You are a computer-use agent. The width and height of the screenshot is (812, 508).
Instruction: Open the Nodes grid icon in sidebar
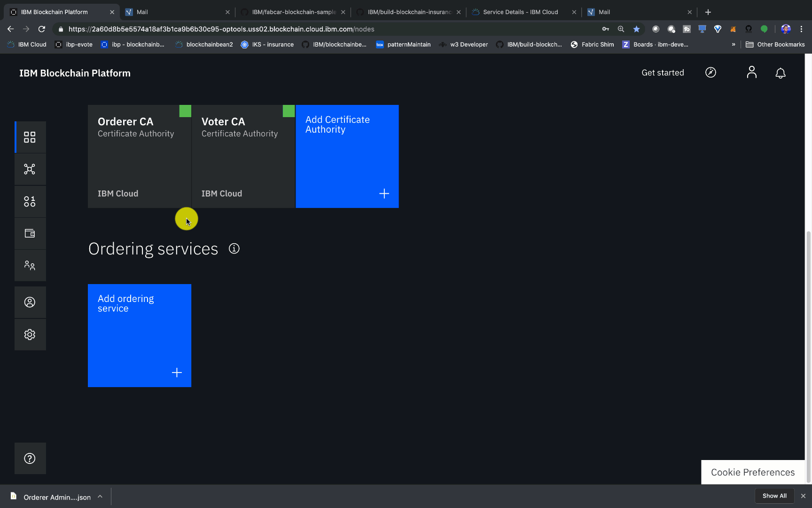[30, 137]
